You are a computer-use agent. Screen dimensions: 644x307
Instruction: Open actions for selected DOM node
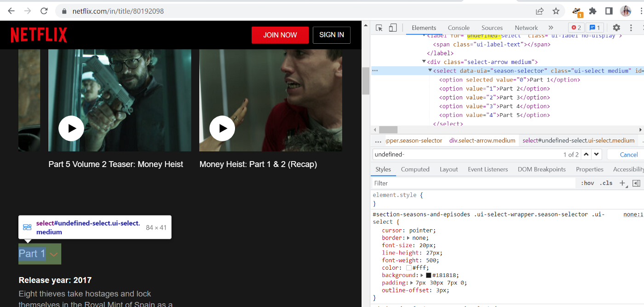pyautogui.click(x=375, y=71)
